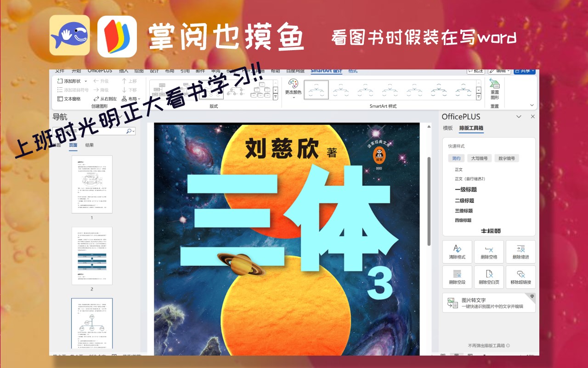The image size is (588, 368).
Task: Collapse the ribbon with the bottom-right chevron
Action: tap(532, 105)
